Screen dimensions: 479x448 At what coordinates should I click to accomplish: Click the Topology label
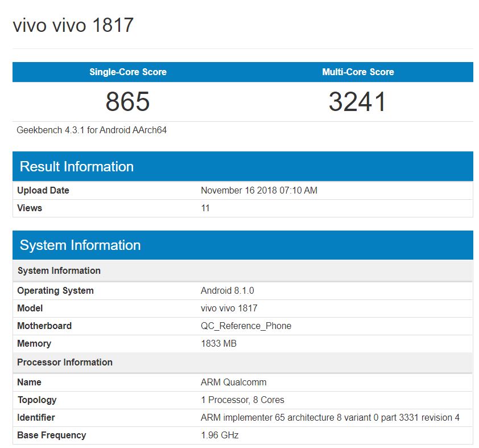(37, 400)
